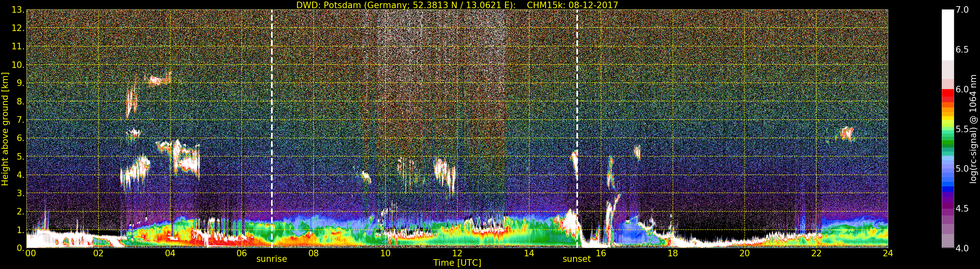The width and height of the screenshot is (980, 269).
Task: Click the '14' time tick label
Action: click(x=529, y=253)
